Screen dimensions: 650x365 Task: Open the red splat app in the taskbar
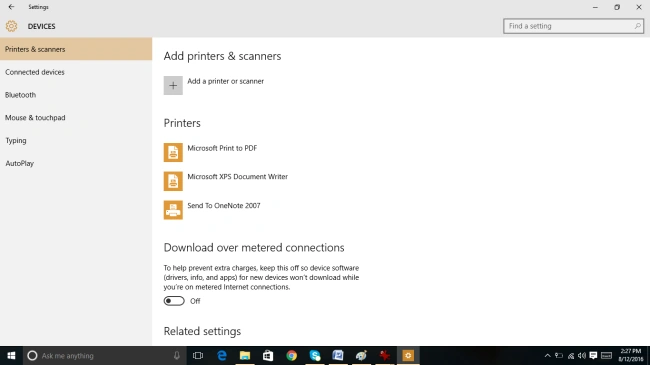[x=385, y=355]
